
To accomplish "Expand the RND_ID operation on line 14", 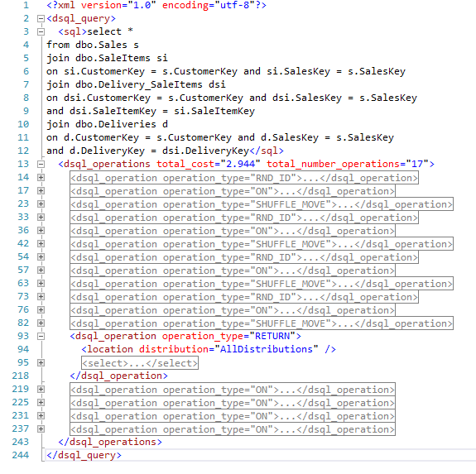I will [41, 177].
